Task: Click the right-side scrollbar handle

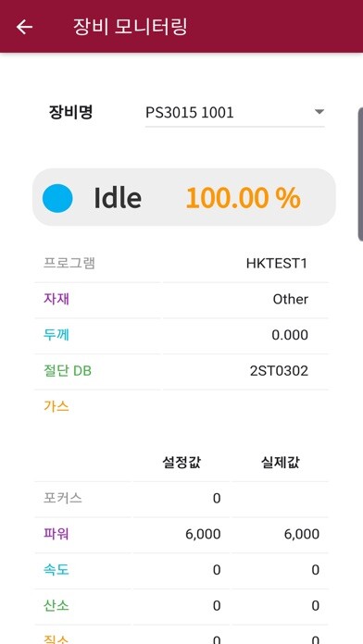Action: click(x=360, y=174)
